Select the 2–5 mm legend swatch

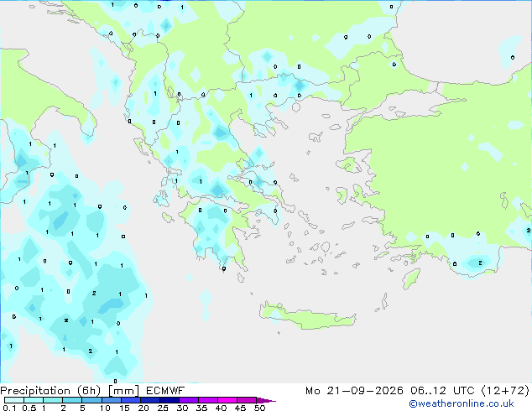click(72, 400)
